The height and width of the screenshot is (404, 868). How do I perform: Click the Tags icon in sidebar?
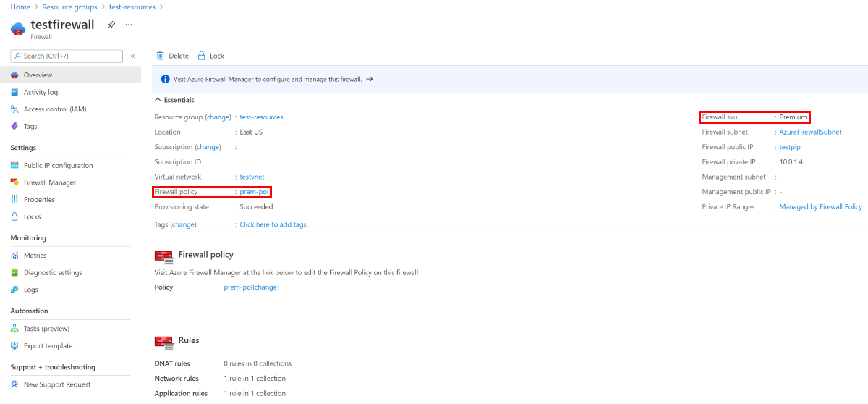point(14,126)
